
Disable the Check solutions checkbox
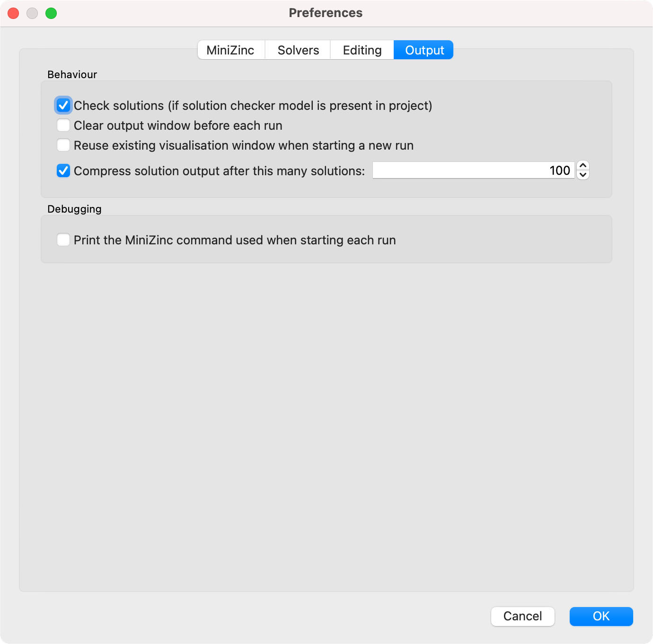click(x=63, y=106)
